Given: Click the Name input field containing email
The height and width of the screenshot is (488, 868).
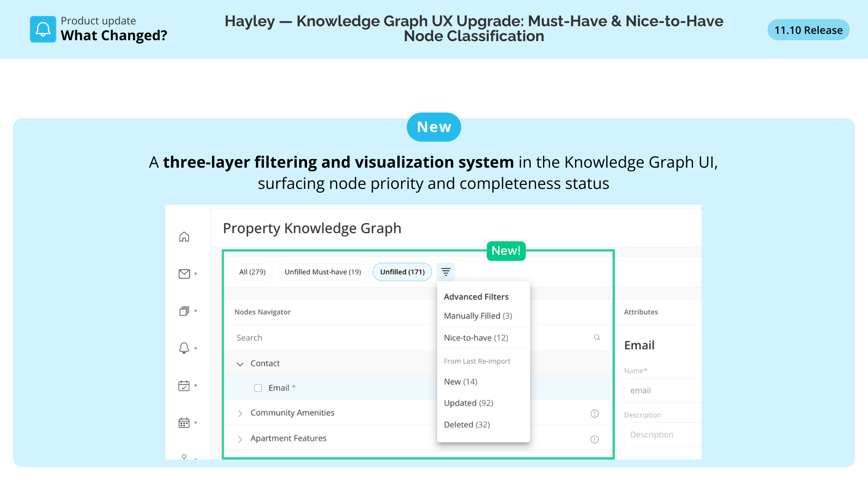Looking at the screenshot, I should (662, 390).
